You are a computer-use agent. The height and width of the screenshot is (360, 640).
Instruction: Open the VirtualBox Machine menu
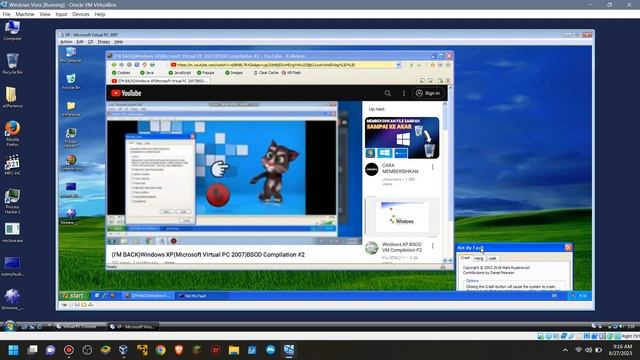[x=25, y=14]
